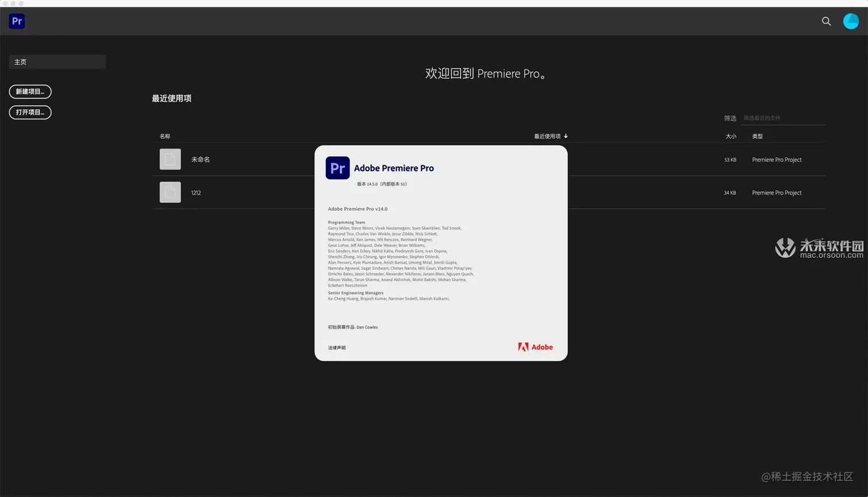Click the Adobe logo in the About dialog
Screen dimensions: 868x497
coord(535,347)
